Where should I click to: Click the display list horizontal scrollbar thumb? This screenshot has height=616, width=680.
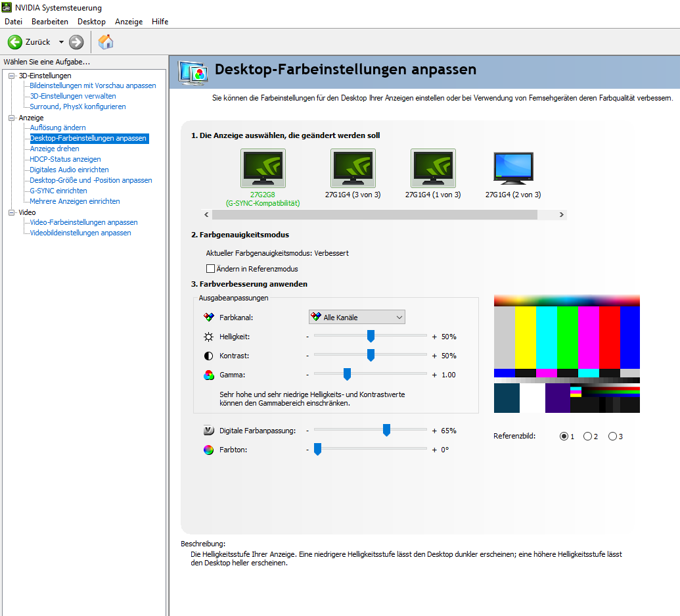(x=374, y=214)
